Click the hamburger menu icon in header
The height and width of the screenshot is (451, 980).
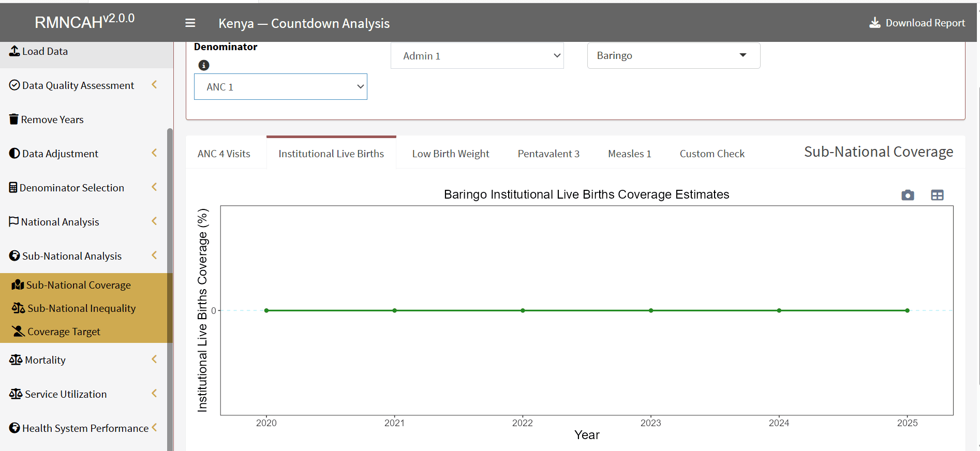coord(190,23)
